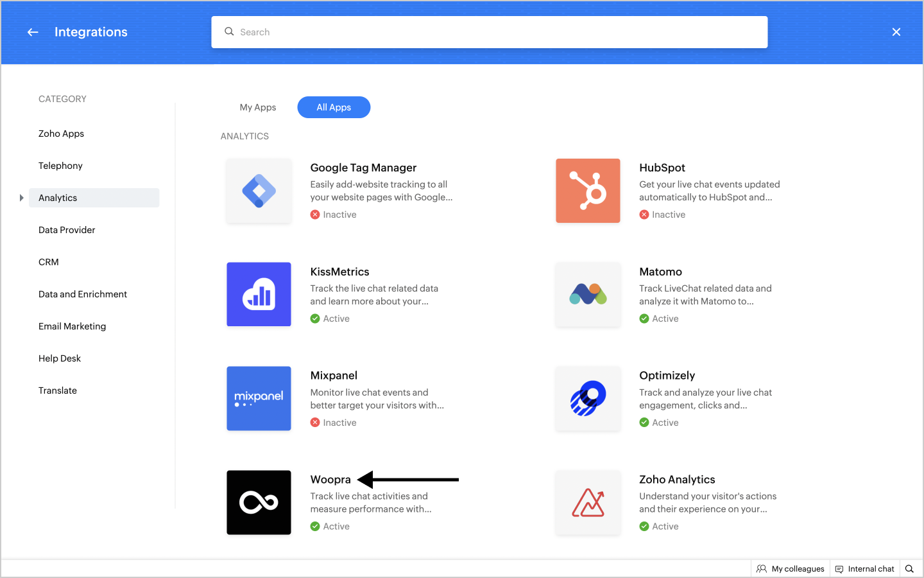Open the Mixpanel integration title
Screen dimensions: 924x578
click(334, 376)
